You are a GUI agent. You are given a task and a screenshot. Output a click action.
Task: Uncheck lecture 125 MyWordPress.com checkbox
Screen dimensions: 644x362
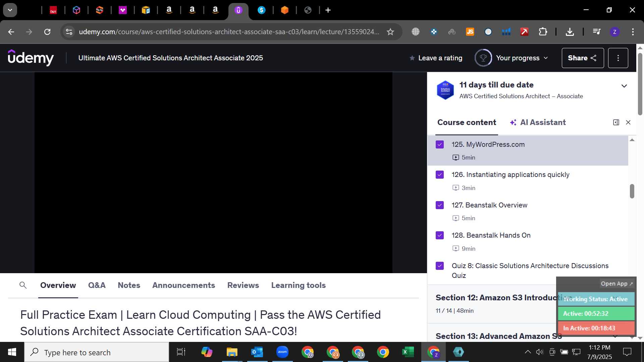(440, 144)
